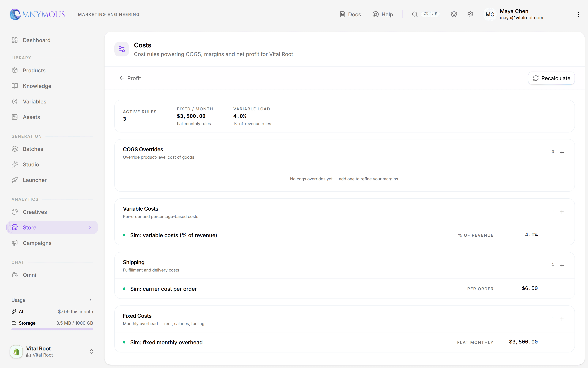
Task: Click the Variables icon
Action: pyautogui.click(x=15, y=101)
